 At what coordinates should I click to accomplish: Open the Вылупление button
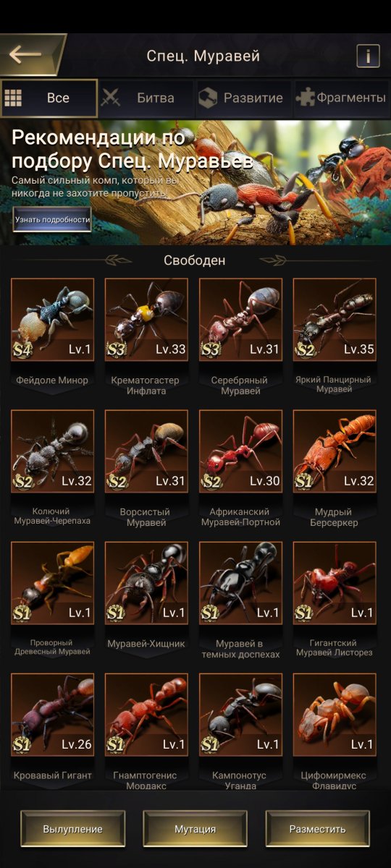[x=72, y=829]
